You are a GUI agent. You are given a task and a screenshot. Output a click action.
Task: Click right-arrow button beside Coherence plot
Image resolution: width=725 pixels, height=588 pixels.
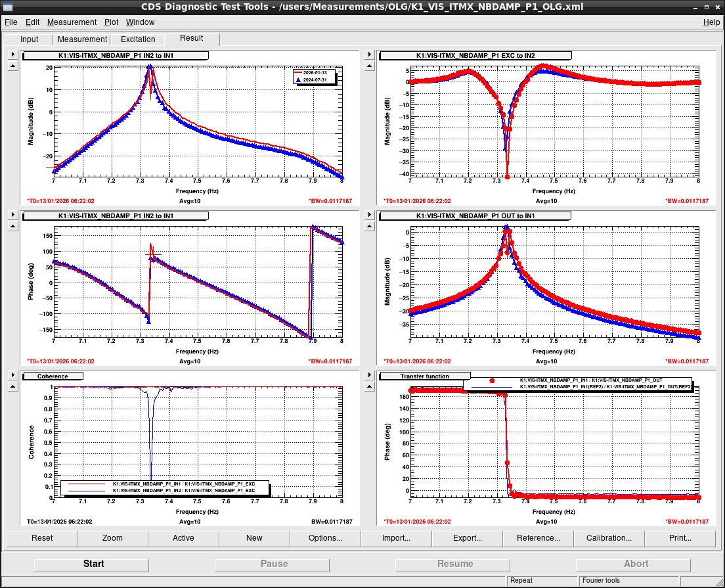point(12,375)
